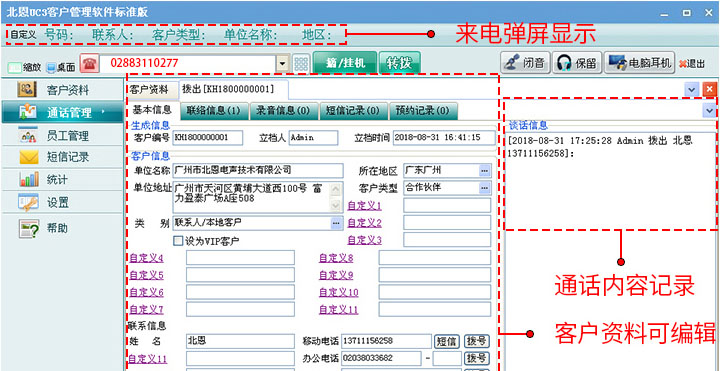Screen dimensions: 720x371
Task: Click 客户资料 sidebar icon
Action: (x=27, y=90)
